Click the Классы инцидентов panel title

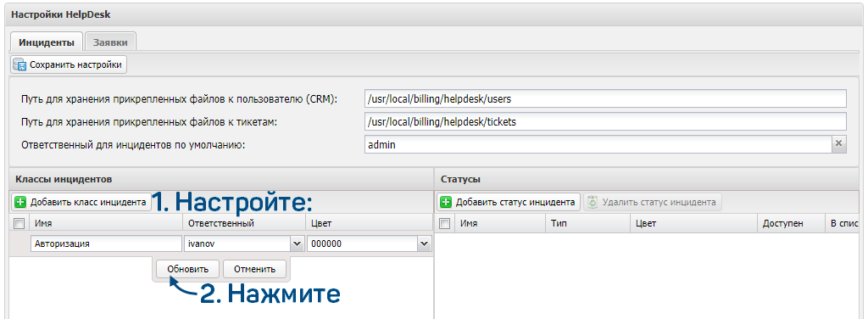64,180
